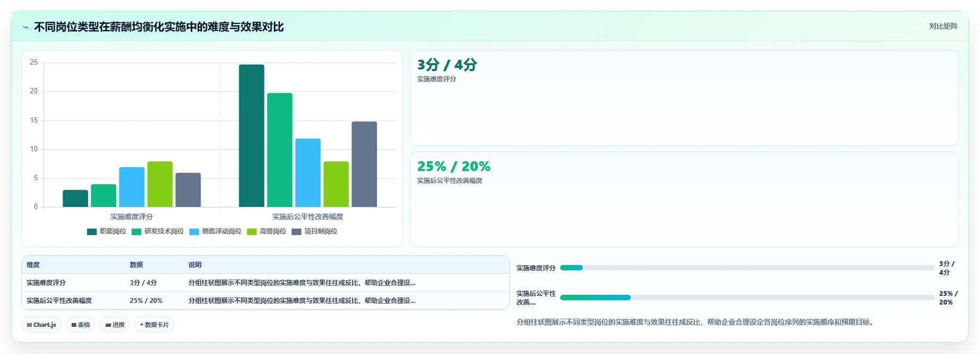
Task: Toggle 销售浮动岗位 legend swatch
Action: click(x=194, y=232)
